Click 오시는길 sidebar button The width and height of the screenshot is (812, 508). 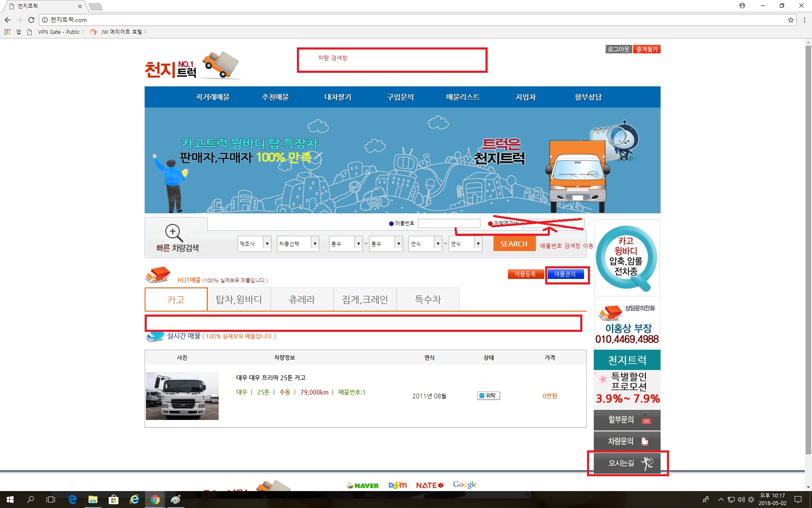click(627, 463)
